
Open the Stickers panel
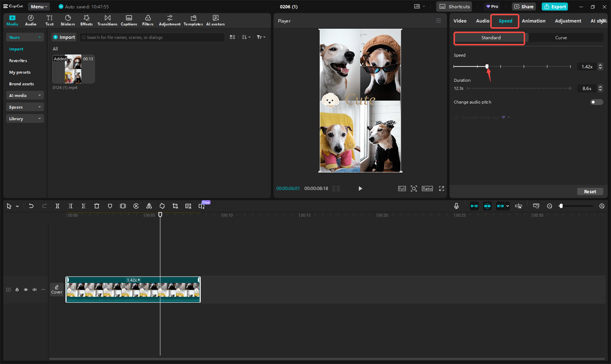[68, 20]
